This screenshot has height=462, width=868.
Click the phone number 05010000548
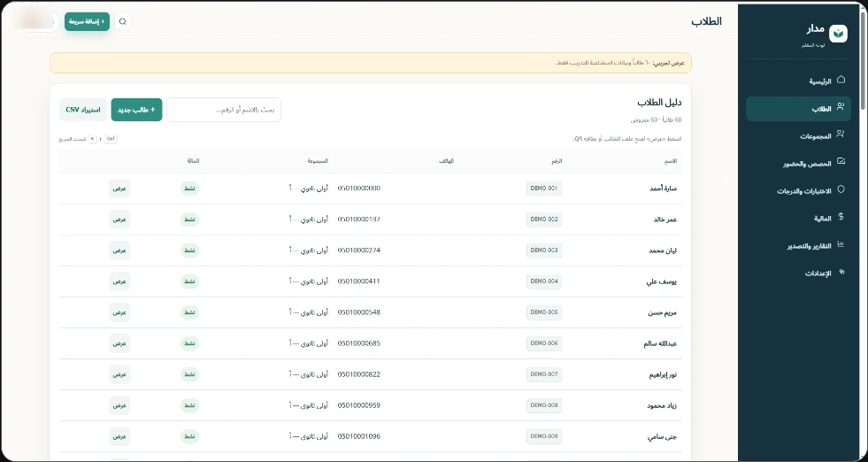pyautogui.click(x=358, y=312)
